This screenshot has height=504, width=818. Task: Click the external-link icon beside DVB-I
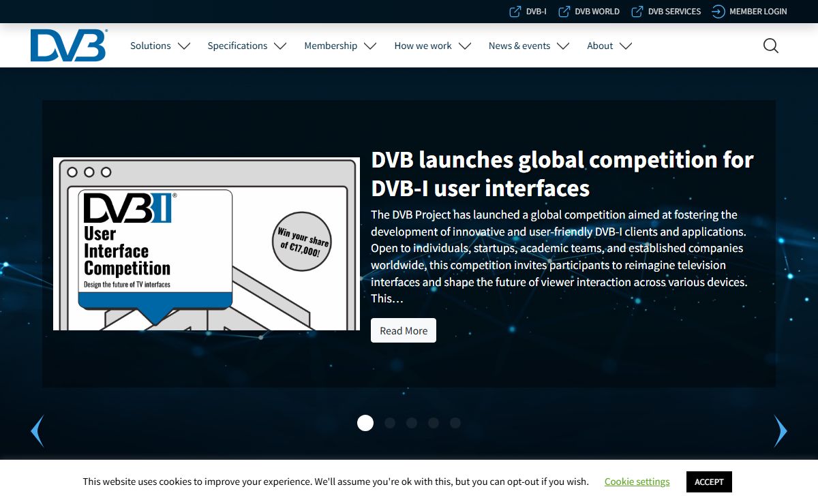coord(515,12)
